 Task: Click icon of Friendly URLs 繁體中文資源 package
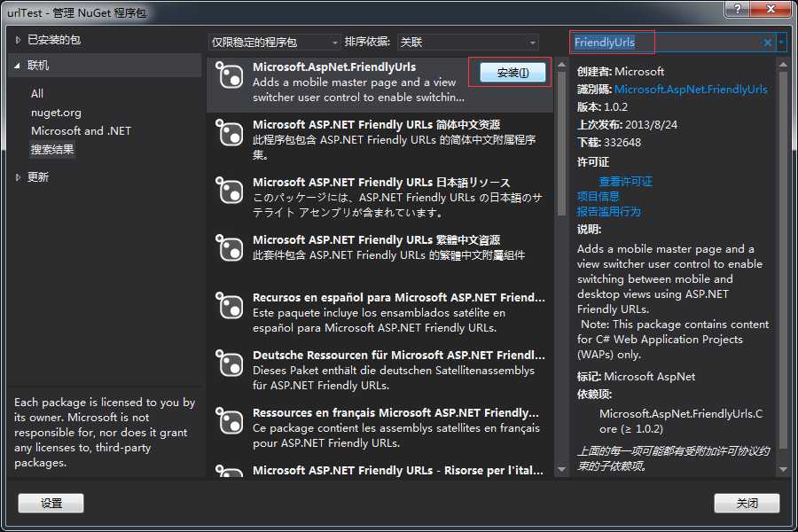[x=229, y=248]
